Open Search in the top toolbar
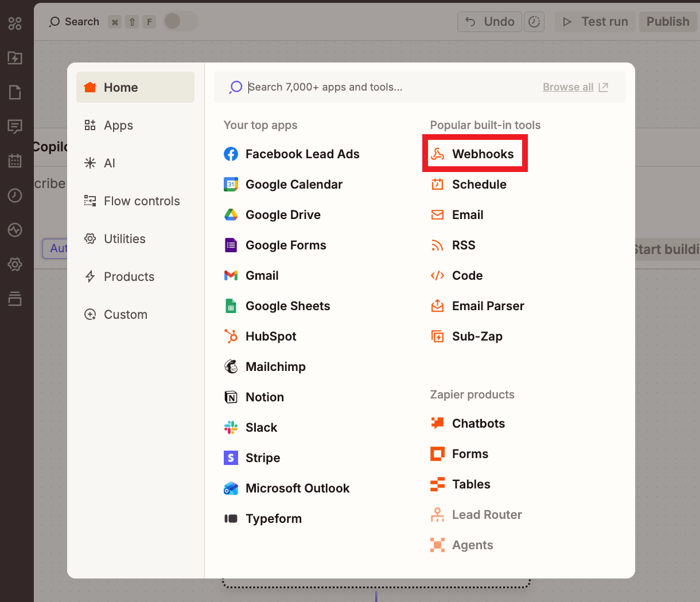Screen dimensions: 700x602 [x=74, y=22]
